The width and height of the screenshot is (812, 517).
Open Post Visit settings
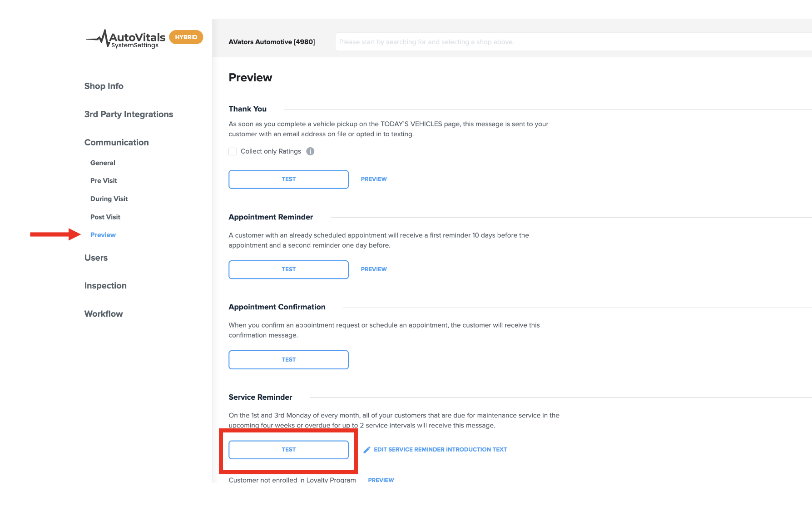[x=105, y=217]
